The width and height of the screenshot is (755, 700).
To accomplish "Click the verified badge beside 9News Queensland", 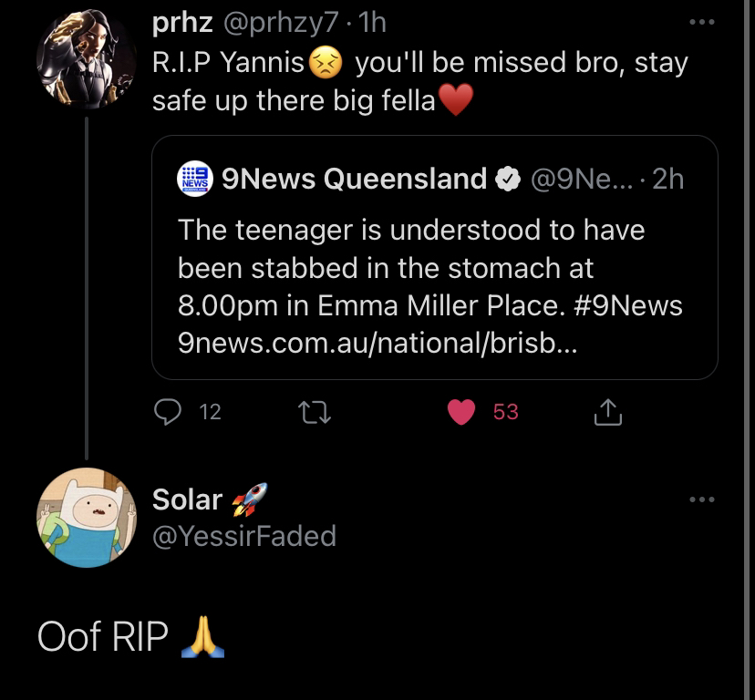I will click(506, 180).
